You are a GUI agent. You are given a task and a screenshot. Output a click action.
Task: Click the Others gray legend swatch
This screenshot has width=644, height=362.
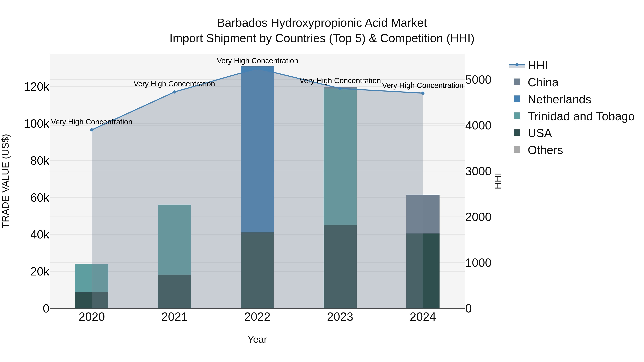tap(517, 150)
